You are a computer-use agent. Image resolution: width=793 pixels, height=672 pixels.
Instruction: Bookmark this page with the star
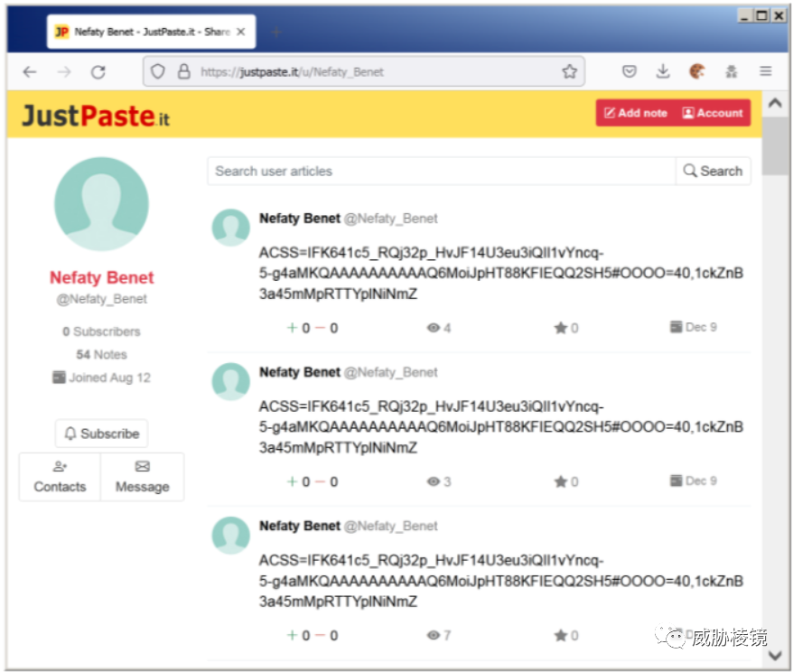(570, 71)
